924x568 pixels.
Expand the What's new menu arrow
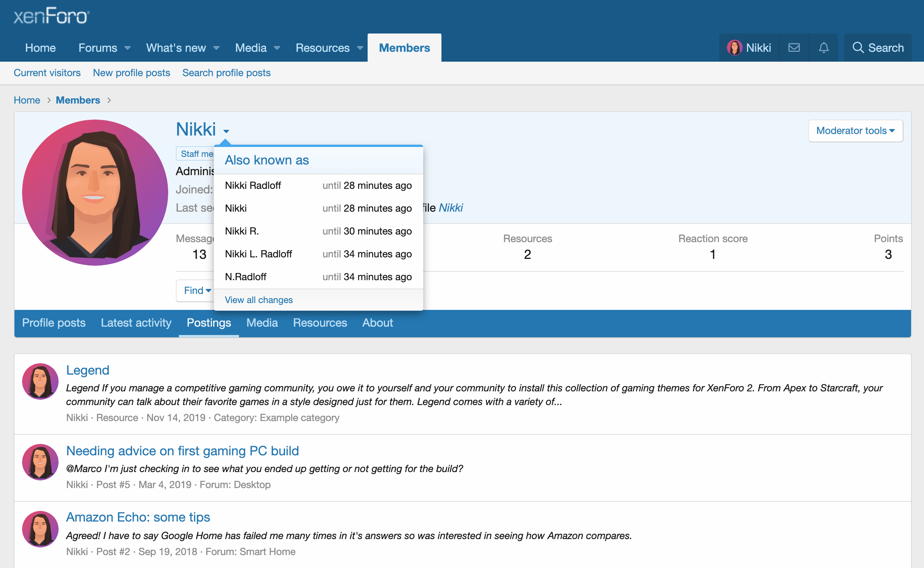coord(217,48)
